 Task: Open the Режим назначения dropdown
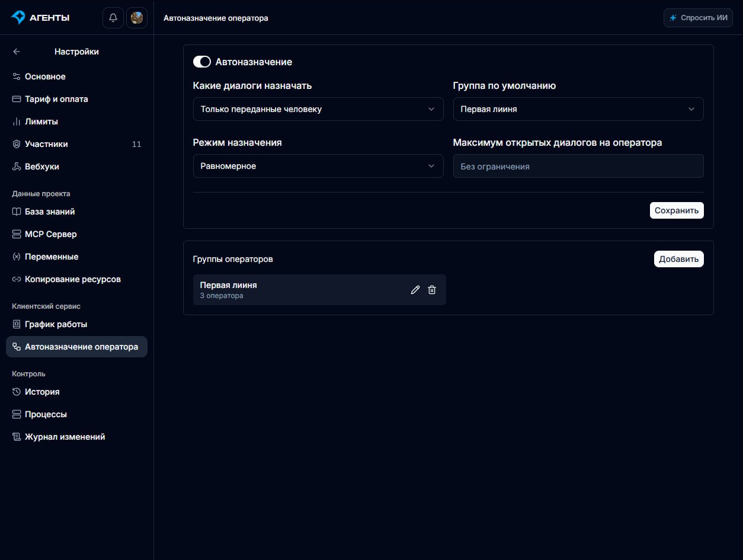coord(318,166)
